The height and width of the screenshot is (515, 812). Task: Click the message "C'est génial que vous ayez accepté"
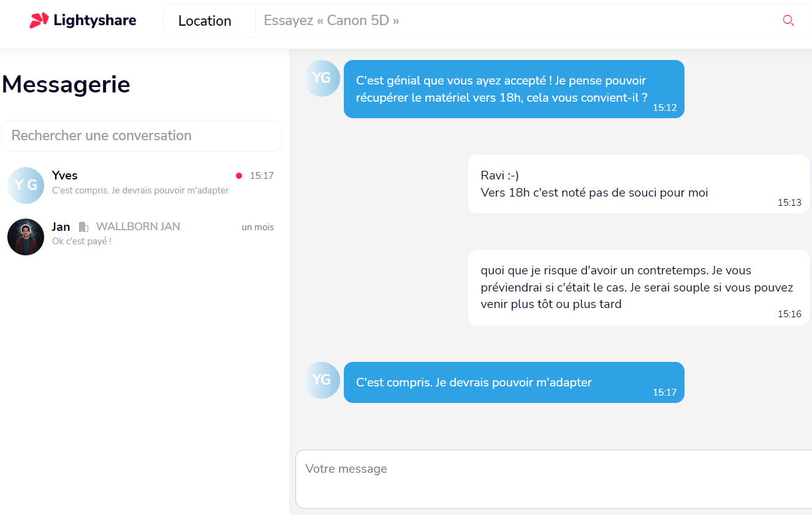(514, 89)
